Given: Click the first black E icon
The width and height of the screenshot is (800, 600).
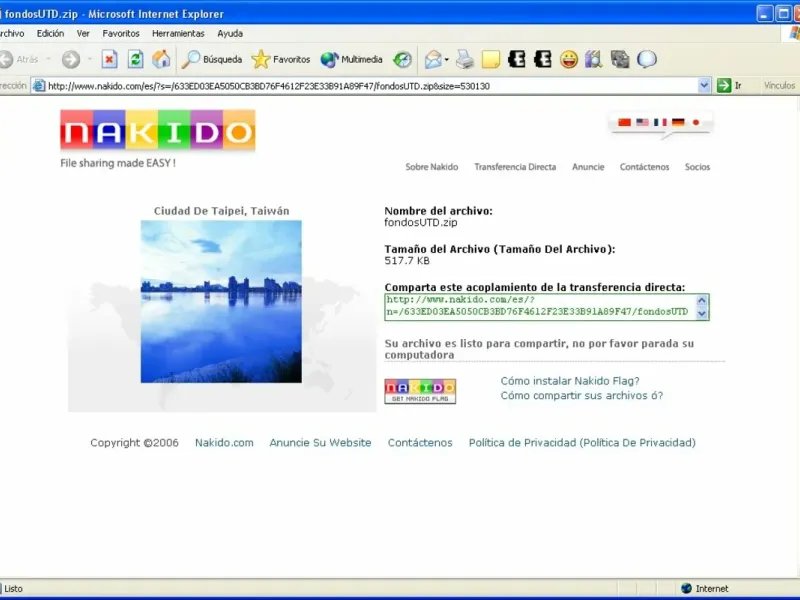Looking at the screenshot, I should pos(517,60).
